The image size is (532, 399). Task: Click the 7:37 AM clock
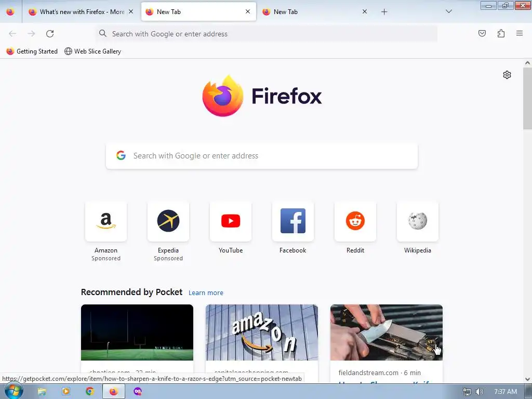point(506,392)
